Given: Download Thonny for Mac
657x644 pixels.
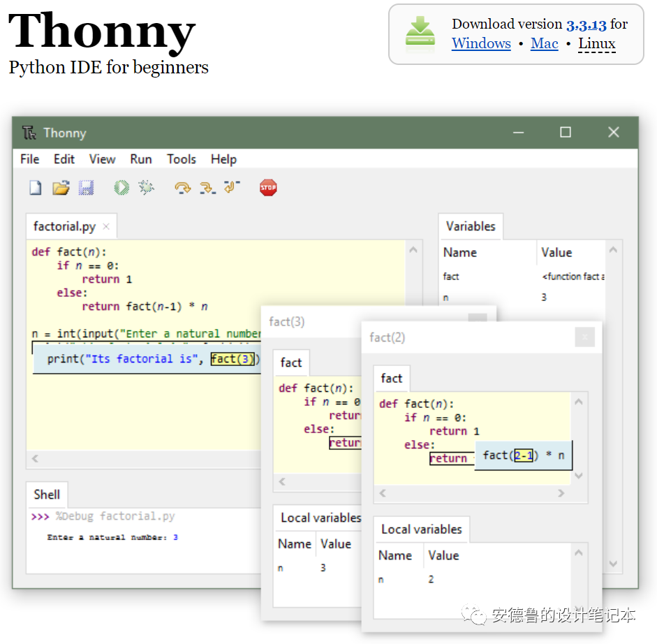Looking at the screenshot, I should (x=545, y=43).
